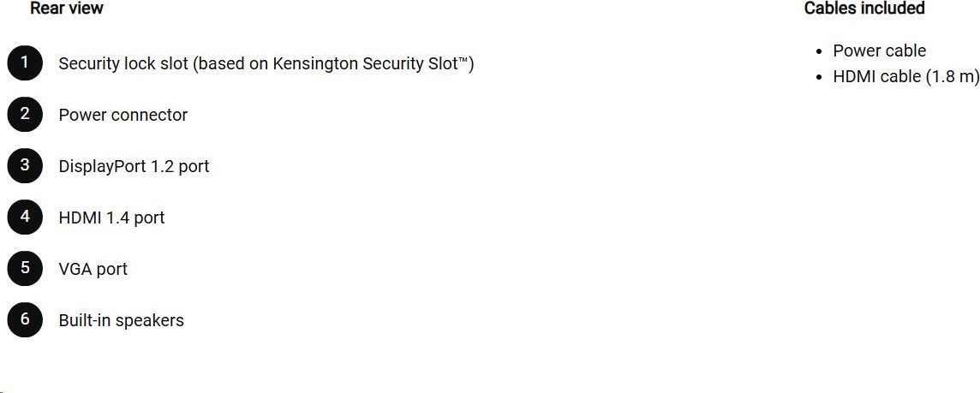Click the Kensington Security Slot trademark text
This screenshot has height=393, width=980.
click(x=371, y=63)
